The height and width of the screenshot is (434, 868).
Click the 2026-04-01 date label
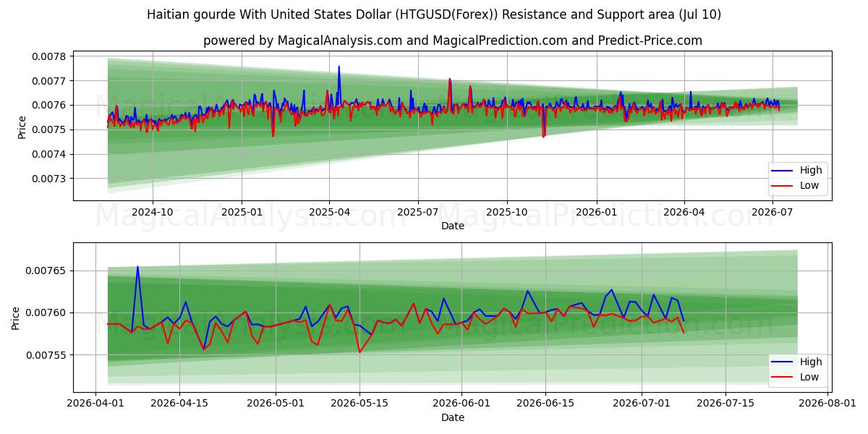coord(95,404)
